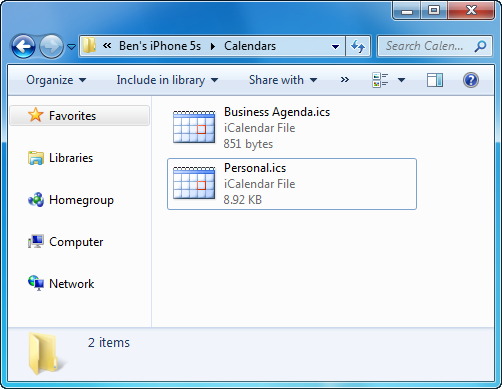Minimize the Calendars window

point(407,10)
